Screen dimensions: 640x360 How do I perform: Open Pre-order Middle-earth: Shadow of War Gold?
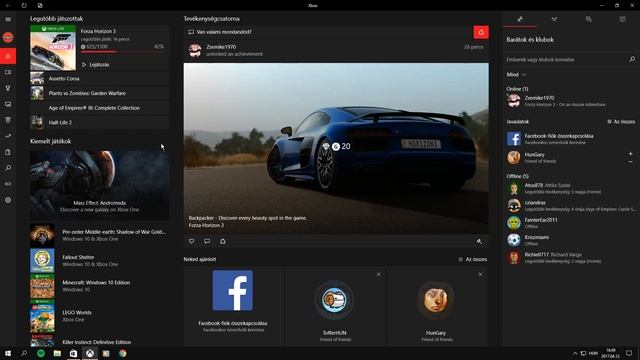[99, 235]
